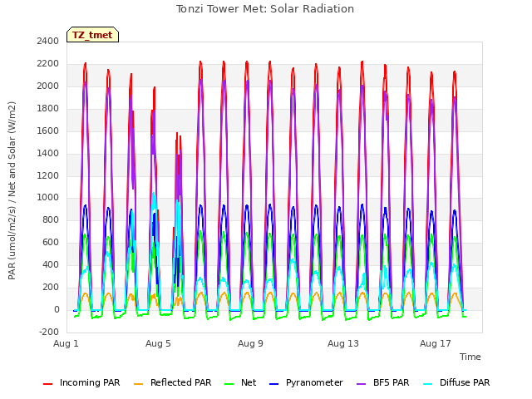
Task: Click the cyan Diffuse PAR legend swatch
Action: coord(428,384)
